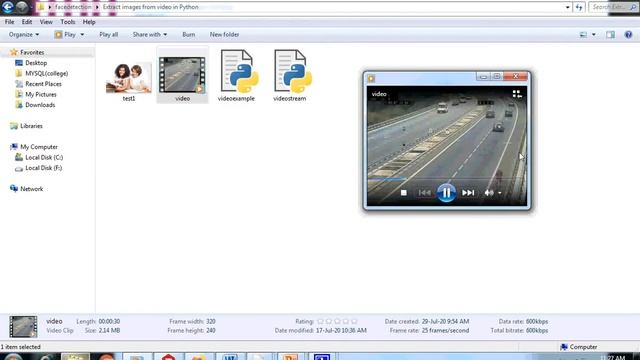Click the video seek progress bar

point(447,179)
